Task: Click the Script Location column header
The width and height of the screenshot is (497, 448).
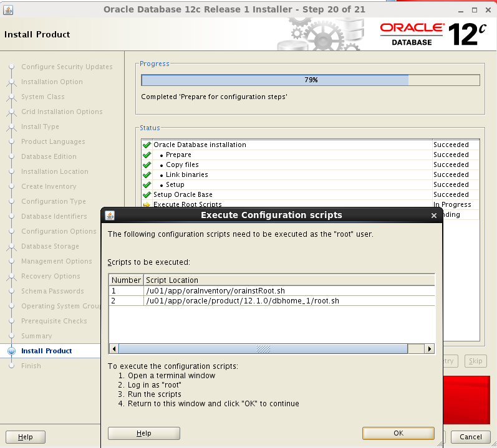Action: point(289,280)
